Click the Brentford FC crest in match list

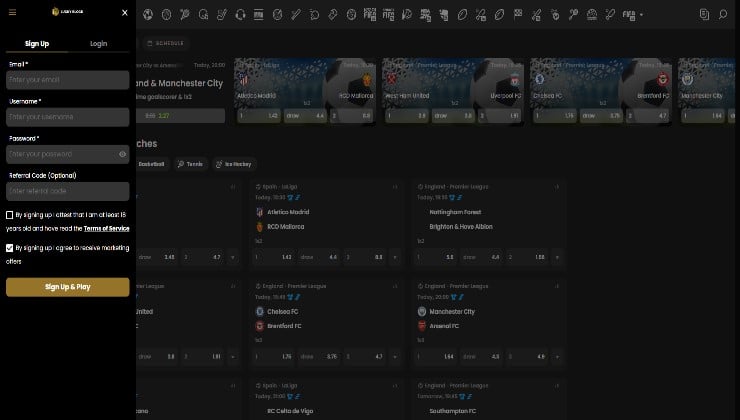click(x=260, y=326)
